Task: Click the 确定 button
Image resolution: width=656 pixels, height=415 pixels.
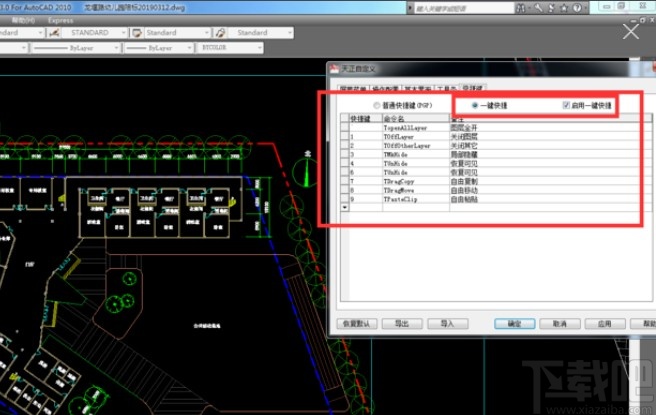Action: [x=514, y=324]
